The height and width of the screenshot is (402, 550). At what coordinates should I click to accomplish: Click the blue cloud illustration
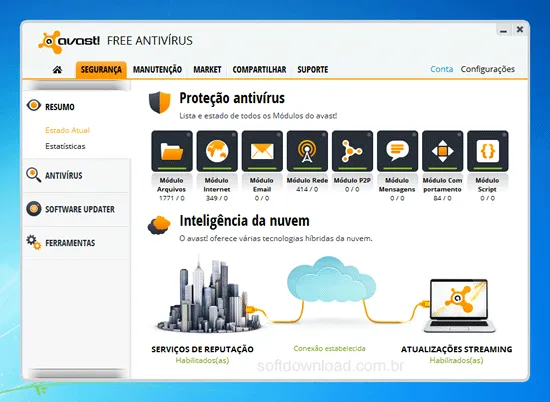tap(331, 280)
